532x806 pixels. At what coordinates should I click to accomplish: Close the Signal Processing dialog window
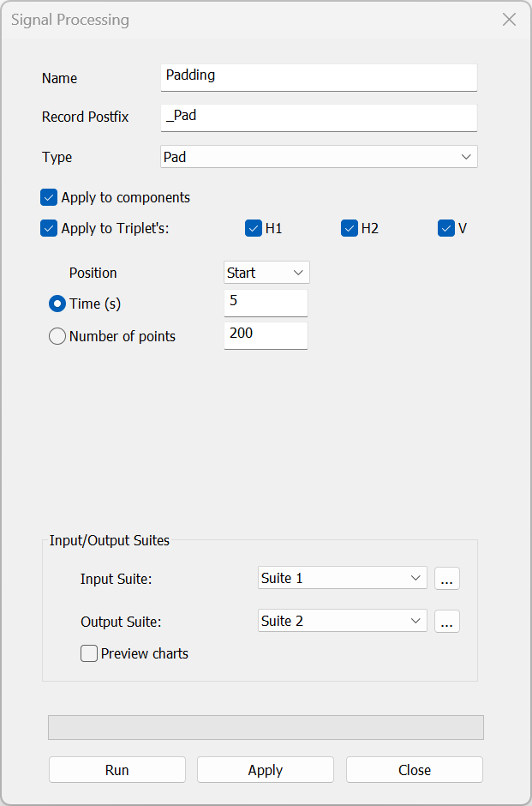(x=509, y=20)
